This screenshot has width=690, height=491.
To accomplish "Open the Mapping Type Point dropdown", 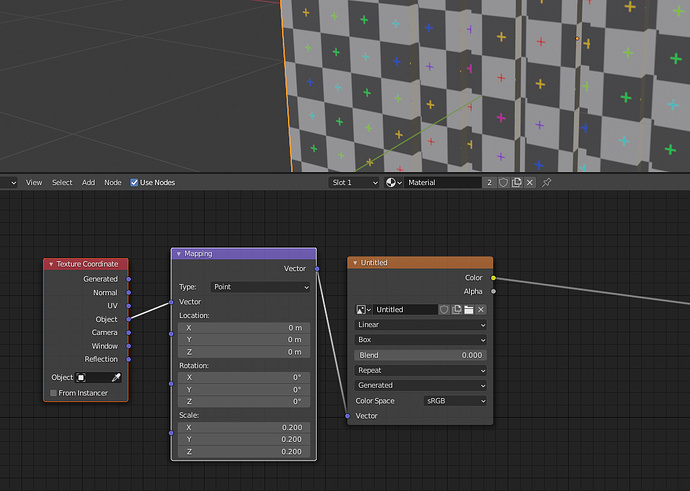I will [x=261, y=287].
